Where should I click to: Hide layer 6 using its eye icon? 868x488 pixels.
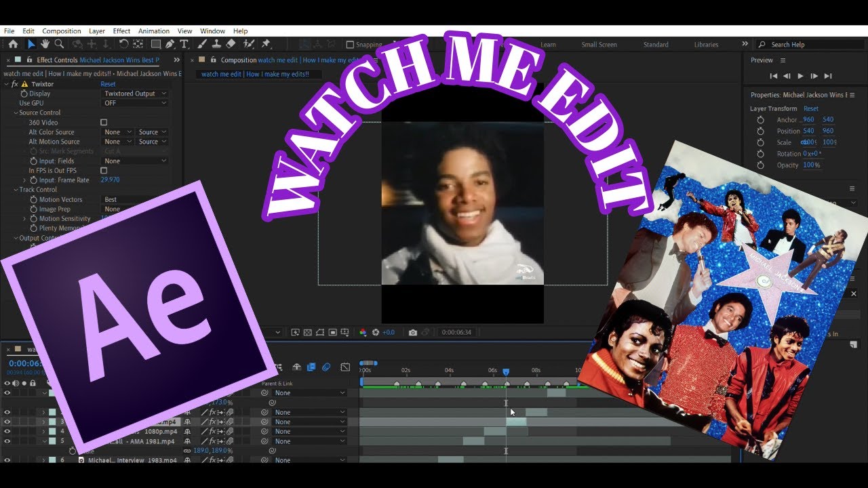[7, 460]
